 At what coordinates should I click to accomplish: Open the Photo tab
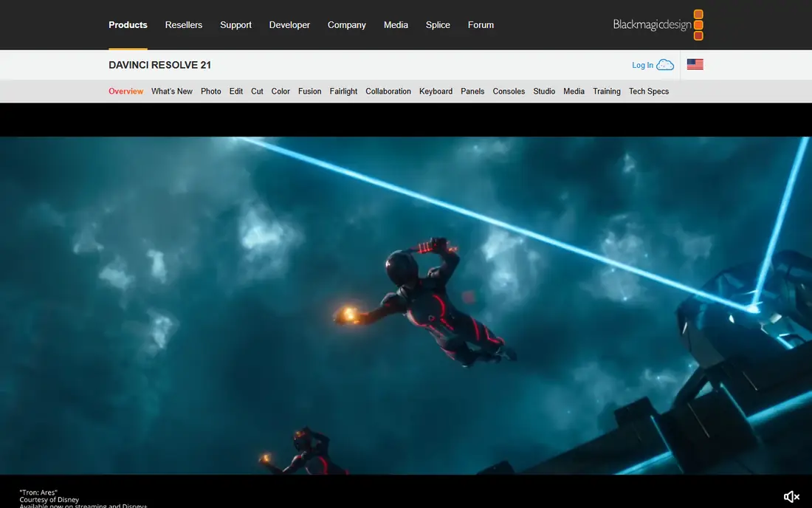211,91
